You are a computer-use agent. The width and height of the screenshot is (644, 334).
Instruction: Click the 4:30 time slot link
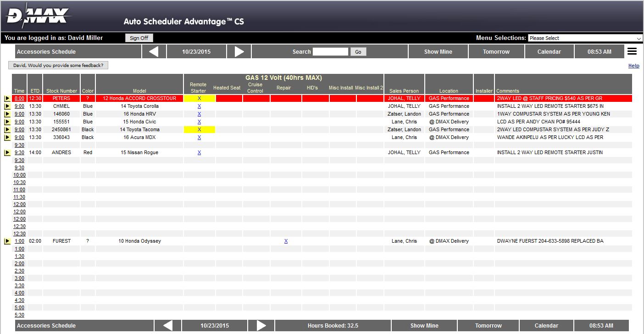19,300
